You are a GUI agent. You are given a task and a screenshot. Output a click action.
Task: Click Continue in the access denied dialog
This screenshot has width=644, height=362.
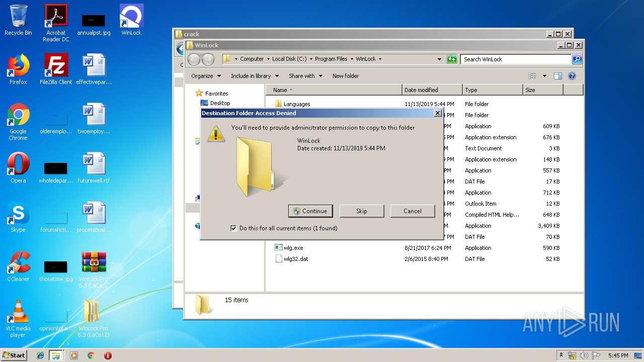(x=310, y=211)
